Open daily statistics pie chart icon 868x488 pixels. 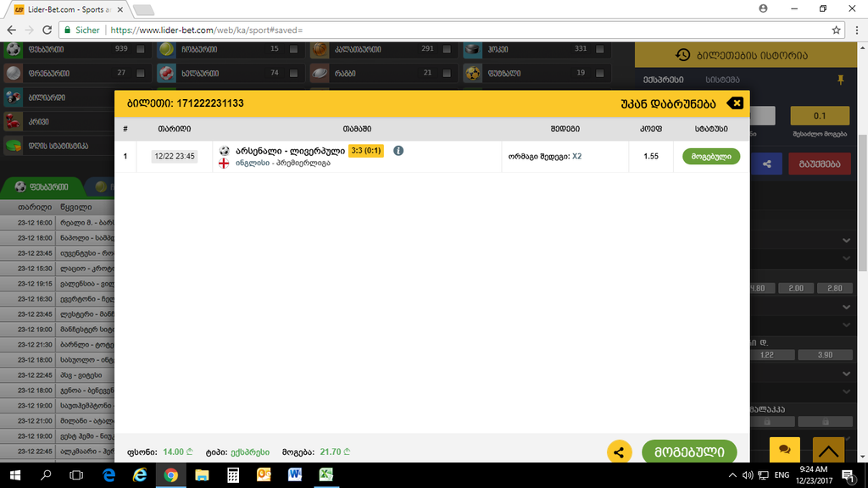[14, 146]
